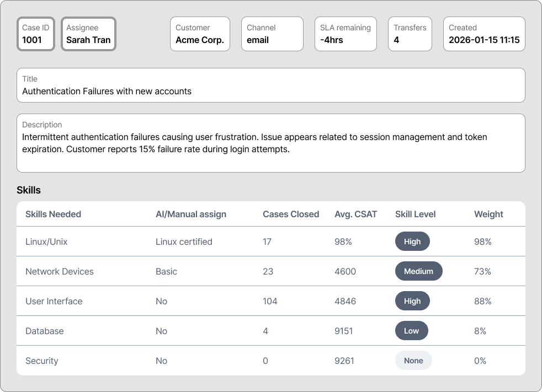Click the Basic assign cell

(x=166, y=271)
